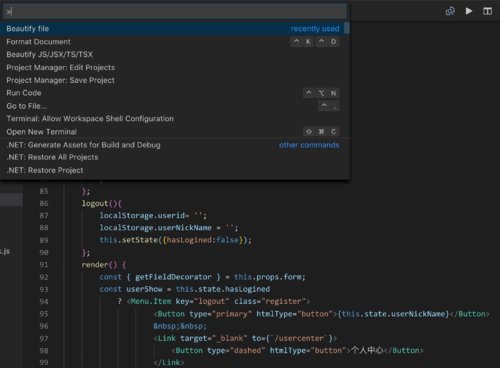Viewport: 500px width, 368px height.
Task: Open changes/search preview icon in title bar
Action: (450, 11)
